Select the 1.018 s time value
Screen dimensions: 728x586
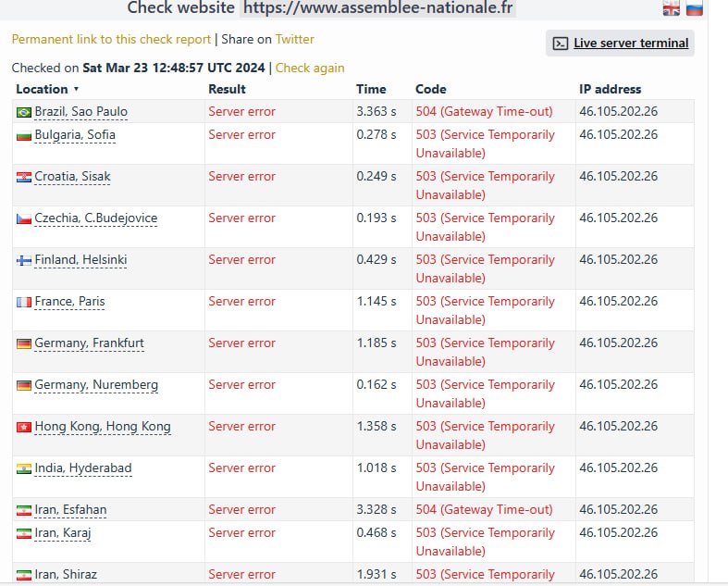pos(376,468)
